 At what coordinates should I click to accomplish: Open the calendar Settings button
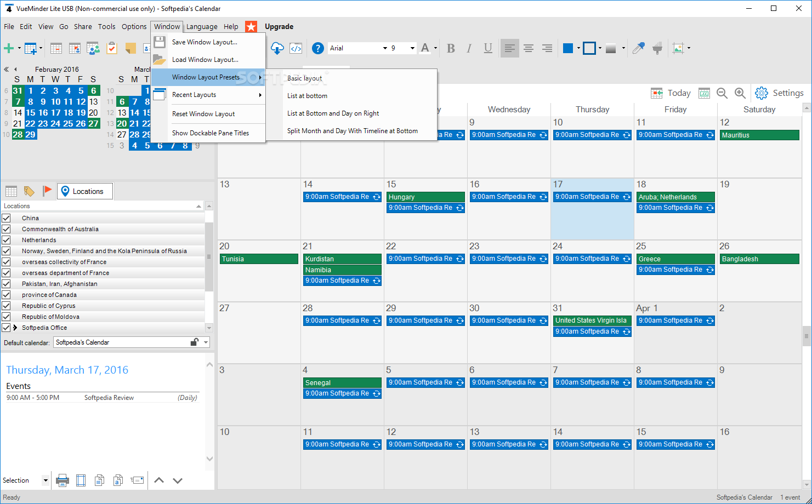tap(779, 93)
